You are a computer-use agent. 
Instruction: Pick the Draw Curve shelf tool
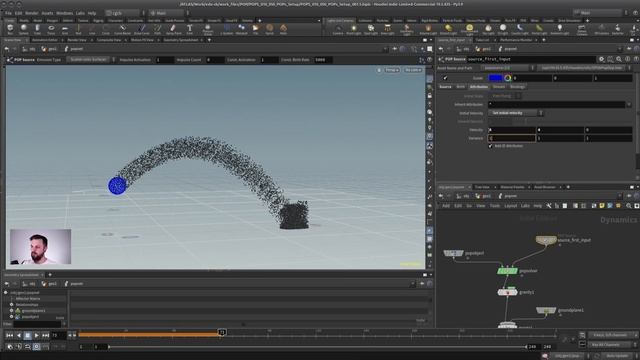[x=142, y=29]
